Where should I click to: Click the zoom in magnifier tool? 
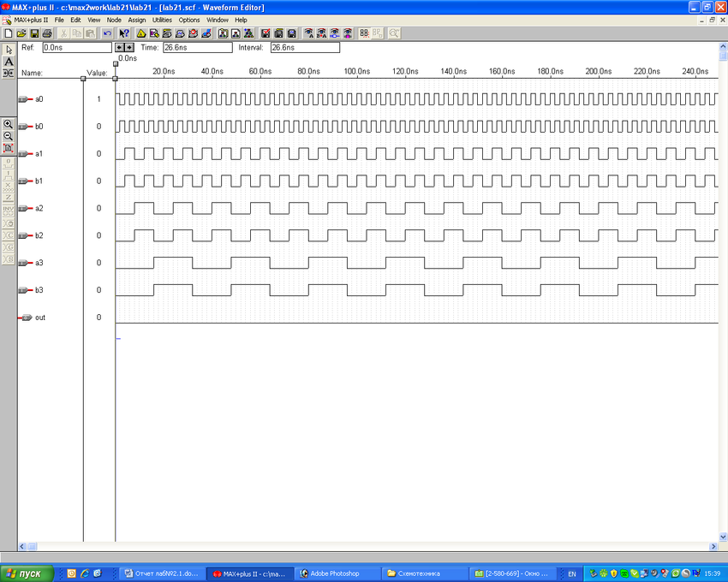tap(9, 124)
